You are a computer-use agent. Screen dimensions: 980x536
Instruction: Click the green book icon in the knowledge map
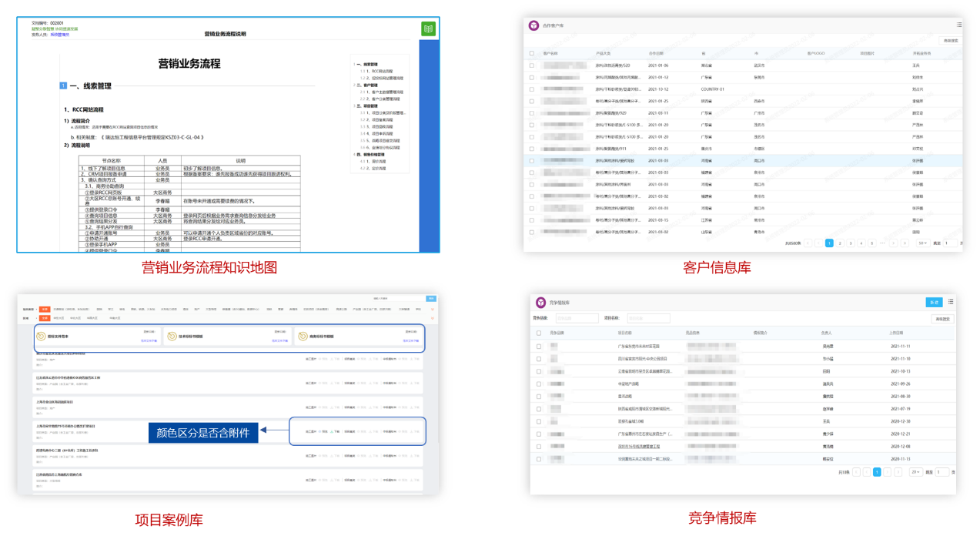point(428,28)
